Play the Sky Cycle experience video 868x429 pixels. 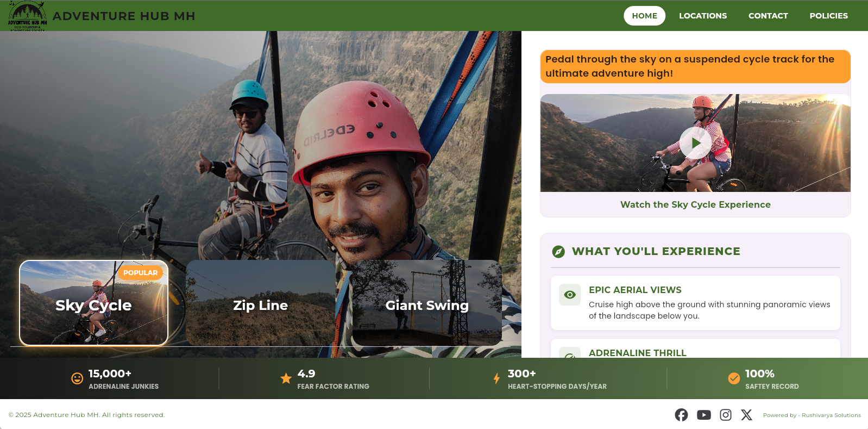[x=695, y=143]
